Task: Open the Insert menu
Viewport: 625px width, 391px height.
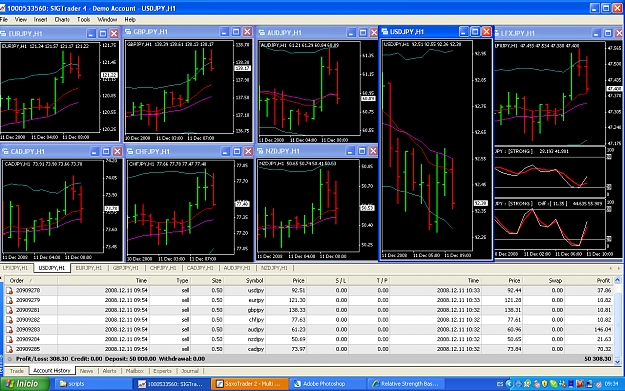Action: coord(40,19)
